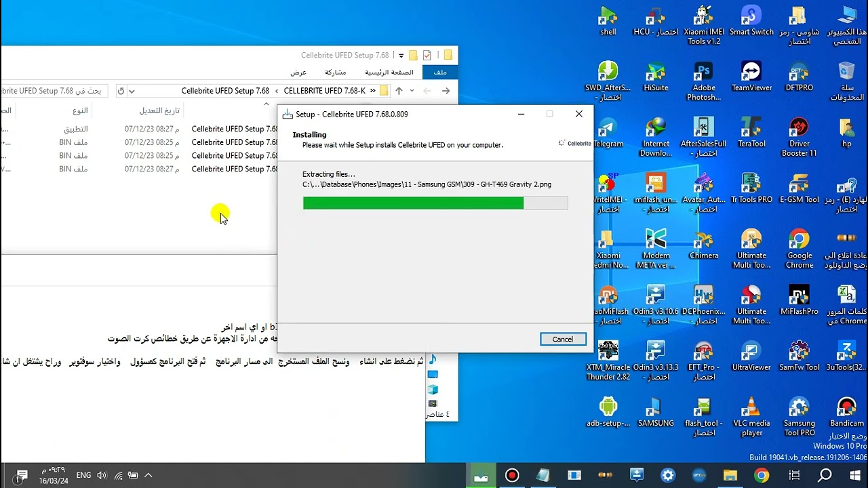Open flash_tool desktop shortcut

pyautogui.click(x=704, y=418)
